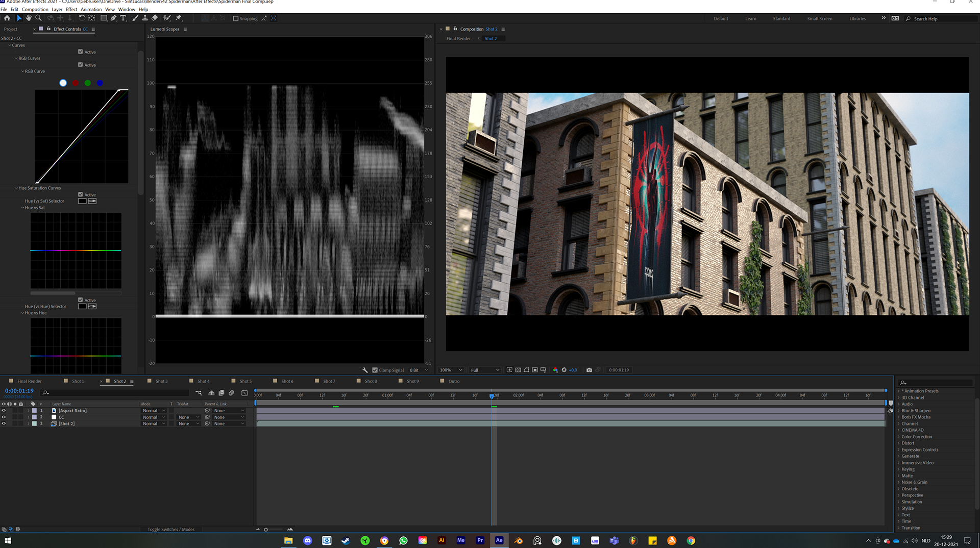The width and height of the screenshot is (980, 548).
Task: Select the Hand tool
Action: [x=29, y=18]
